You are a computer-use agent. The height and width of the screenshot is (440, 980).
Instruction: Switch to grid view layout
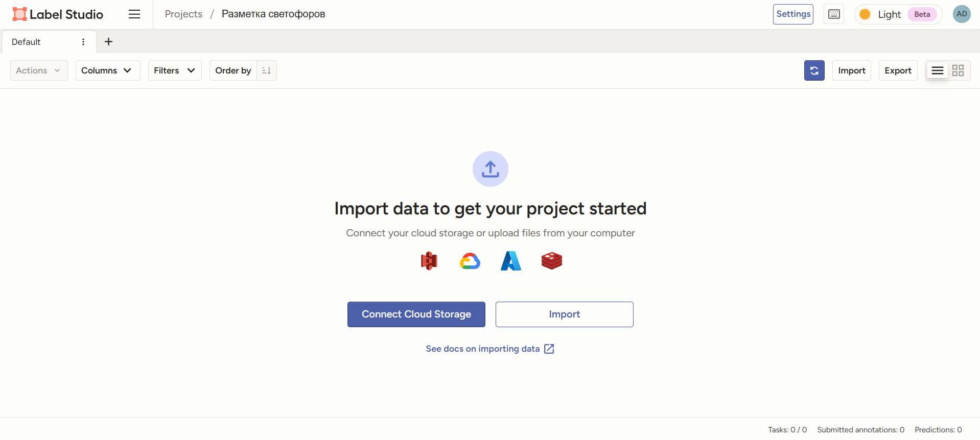[958, 70]
